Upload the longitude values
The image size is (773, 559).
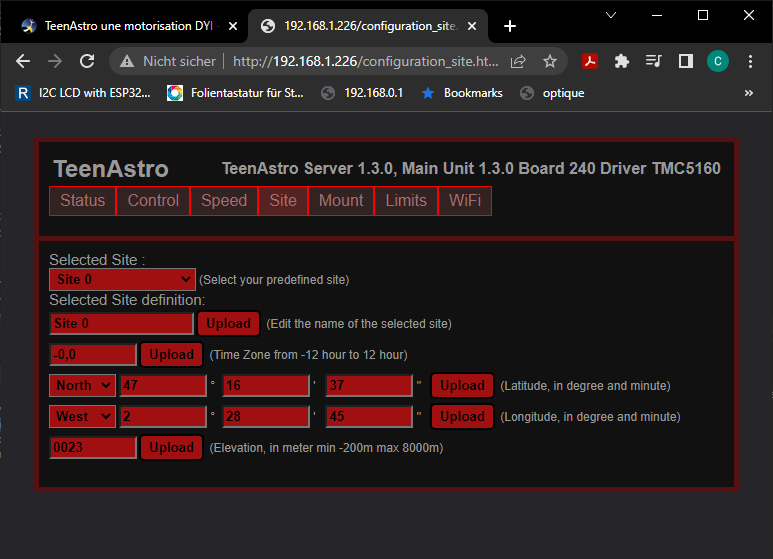[462, 417]
